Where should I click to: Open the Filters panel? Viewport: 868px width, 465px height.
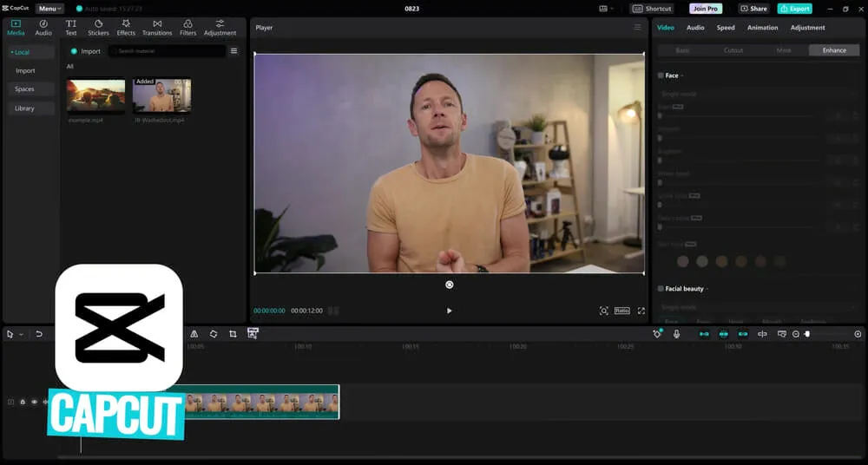click(x=187, y=27)
